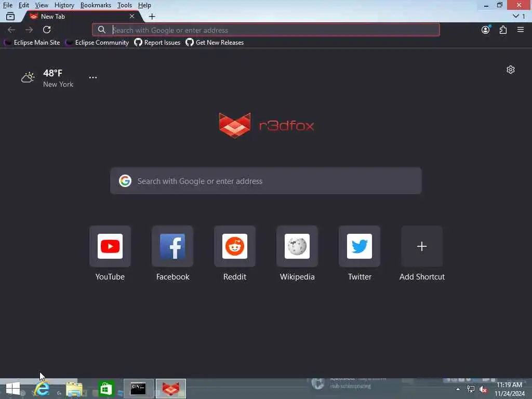
Task: Open the weather widget options ellipsis
Action: pyautogui.click(x=93, y=77)
